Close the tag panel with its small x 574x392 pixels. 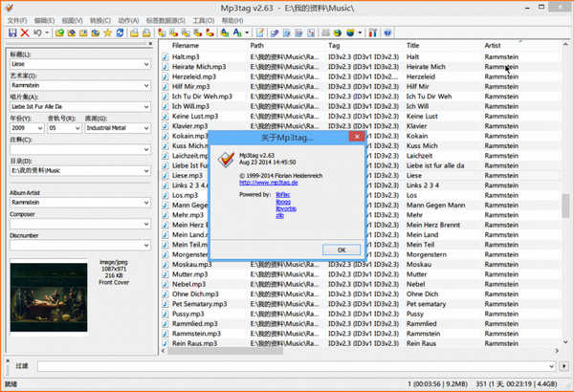point(150,44)
